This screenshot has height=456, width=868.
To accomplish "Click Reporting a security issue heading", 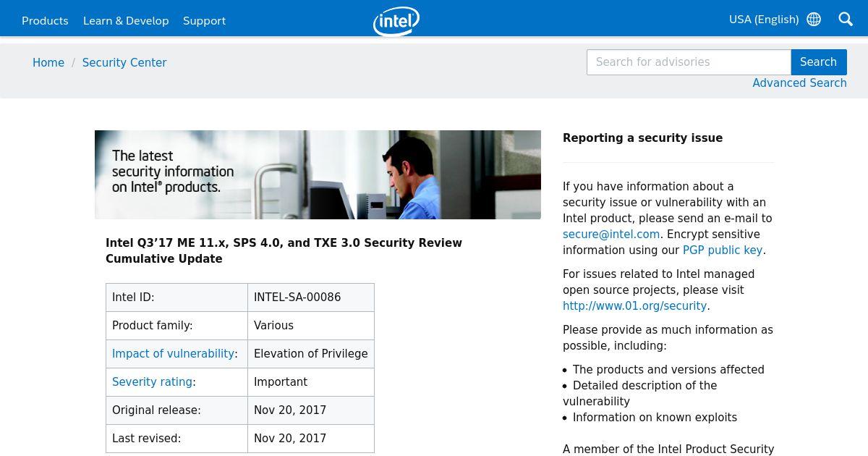I will [x=642, y=138].
